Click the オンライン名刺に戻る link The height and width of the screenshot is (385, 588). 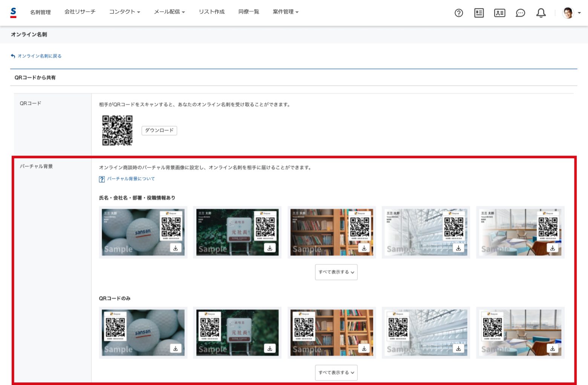(40, 56)
